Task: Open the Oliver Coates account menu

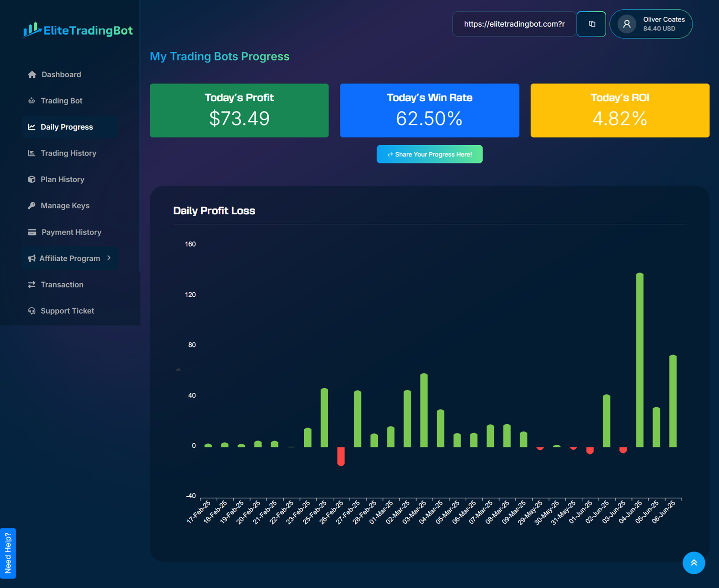Action: [x=651, y=24]
